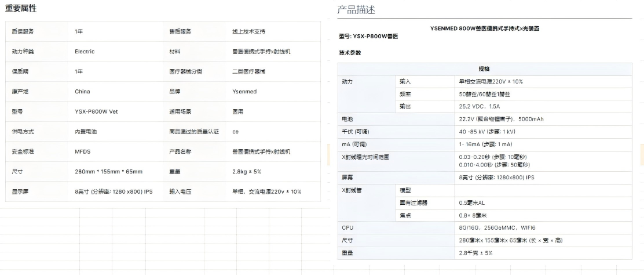
Task: Click the YSENMED 800W product title
Action: (489, 28)
